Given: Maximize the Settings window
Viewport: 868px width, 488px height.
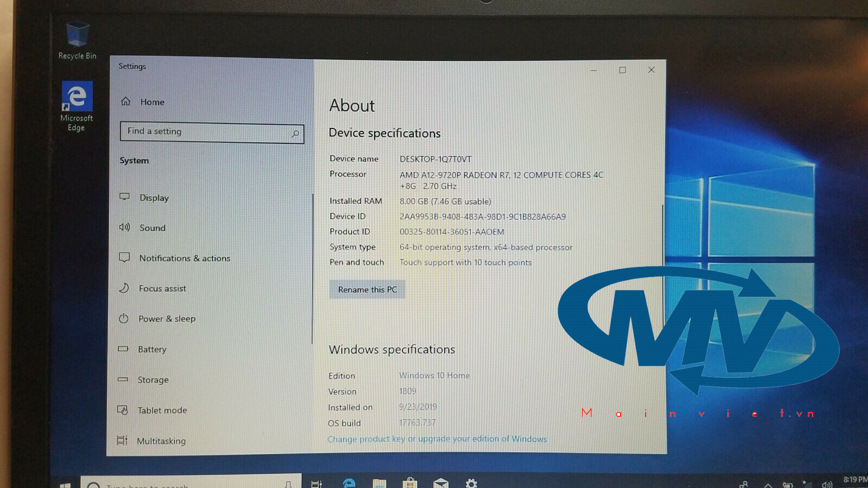Looking at the screenshot, I should 622,70.
